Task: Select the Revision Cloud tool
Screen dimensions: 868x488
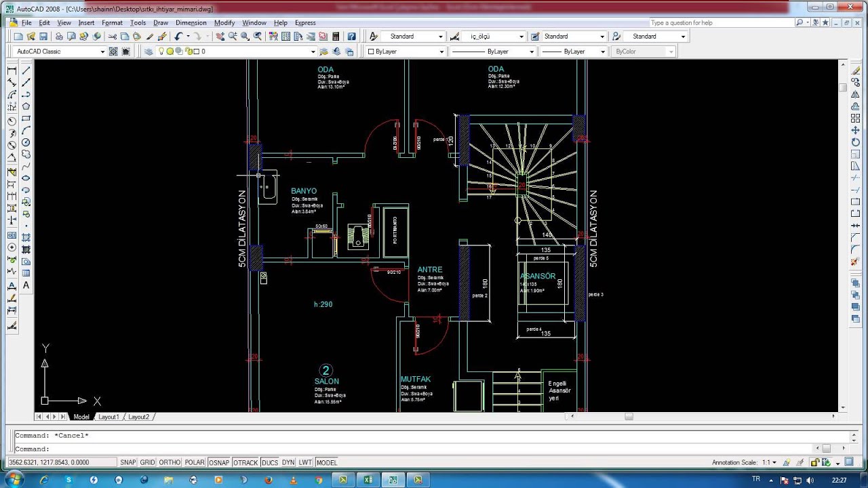Action: tap(26, 155)
